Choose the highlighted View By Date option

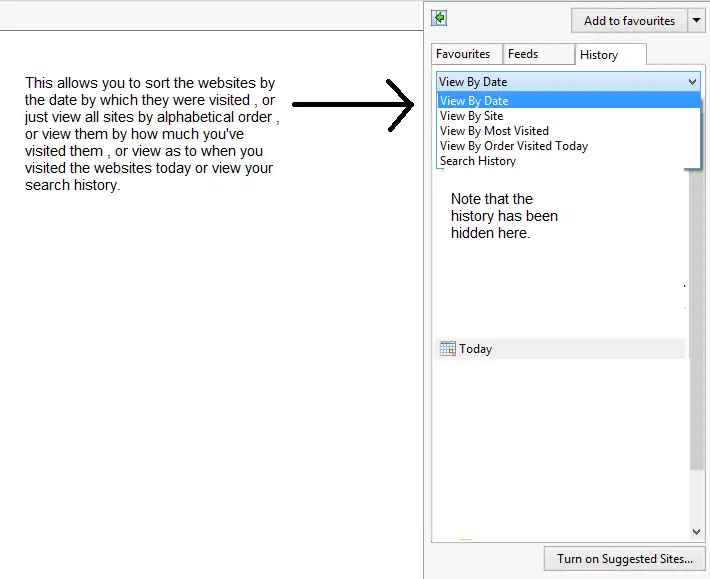click(x=474, y=101)
